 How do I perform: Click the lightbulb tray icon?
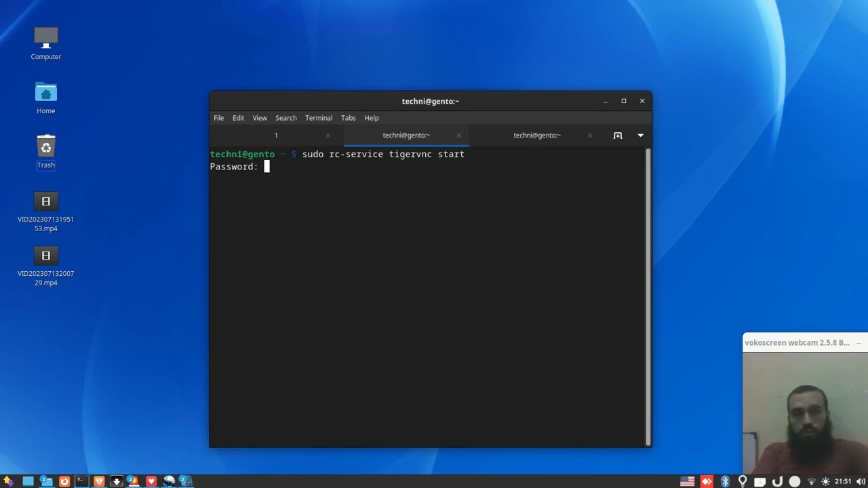point(743,482)
